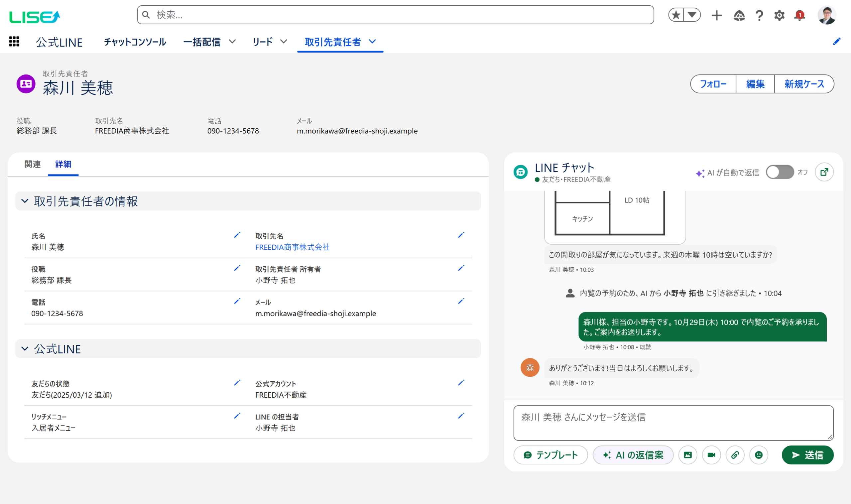The width and height of the screenshot is (851, 504).
Task: Attach an image in chat composer
Action: pos(688,455)
